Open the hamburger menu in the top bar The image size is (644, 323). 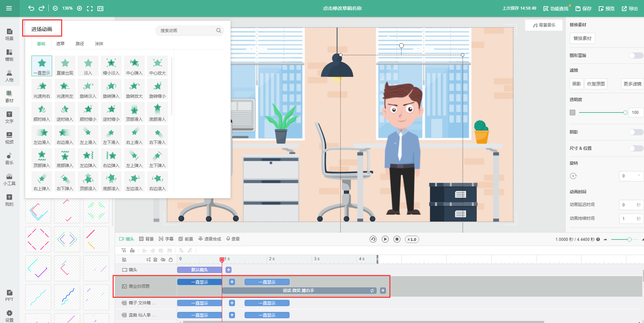point(9,8)
